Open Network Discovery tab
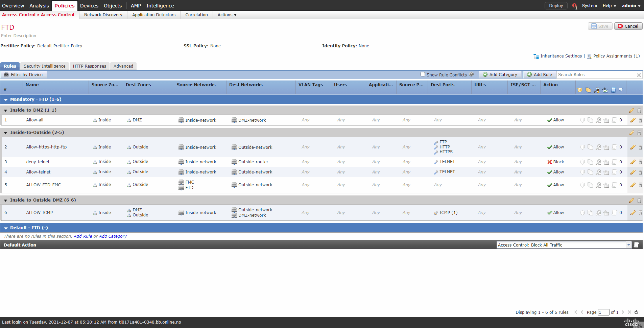644x328 pixels. pos(103,15)
